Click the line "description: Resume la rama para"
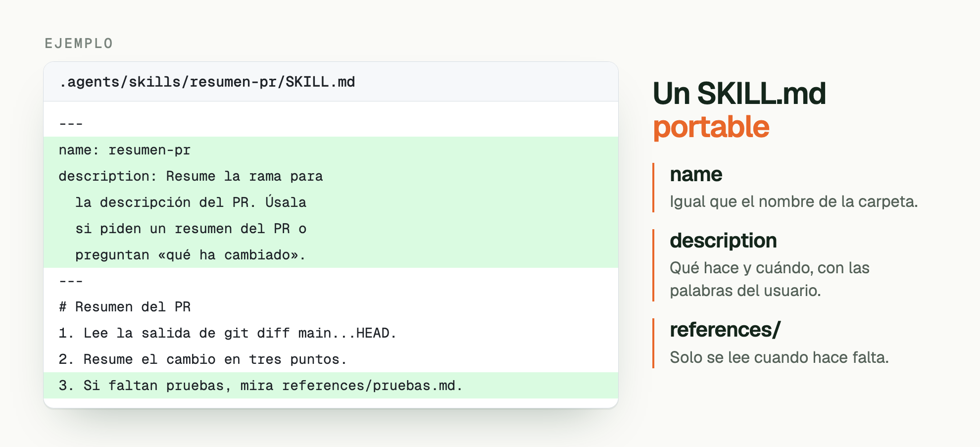Viewport: 980px width, 447px height. point(191,176)
